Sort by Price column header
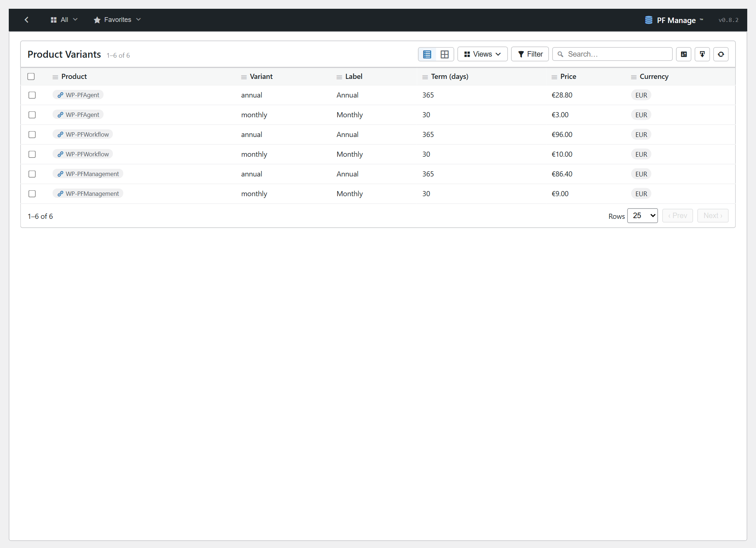The image size is (756, 548). pyautogui.click(x=568, y=76)
